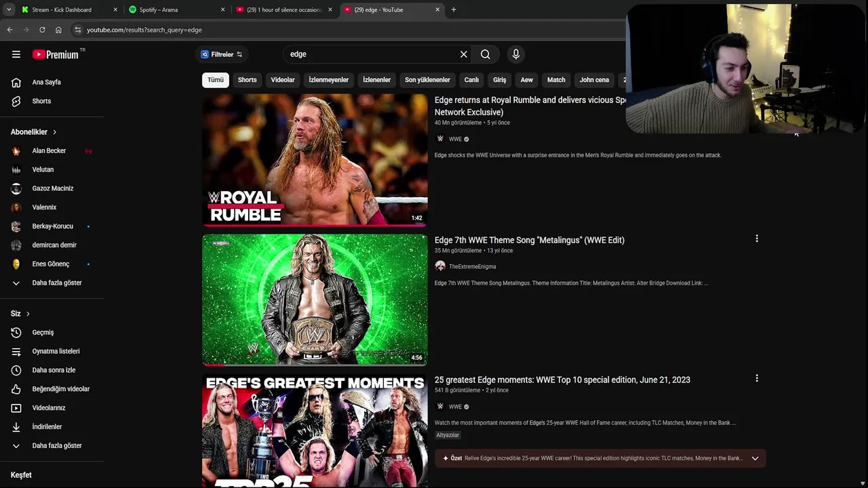
Task: Visit WWE channel under 25 greatest moments
Action: 455,407
